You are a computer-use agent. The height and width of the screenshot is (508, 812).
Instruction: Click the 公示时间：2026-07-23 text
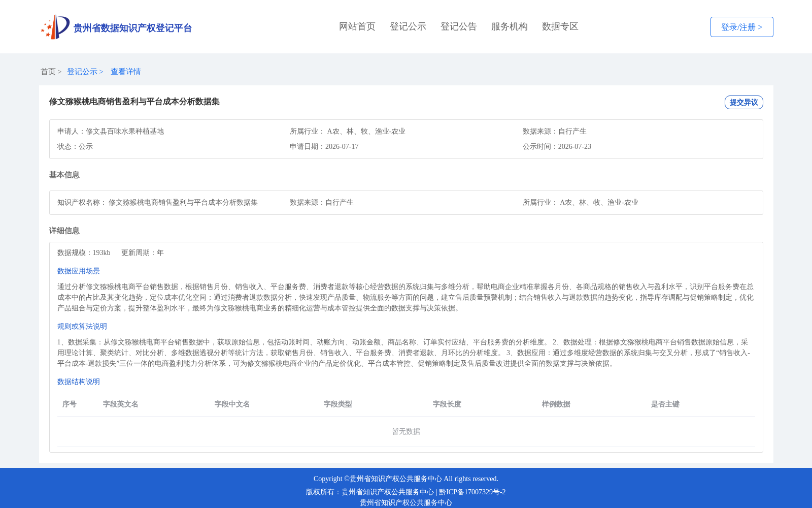point(557,146)
